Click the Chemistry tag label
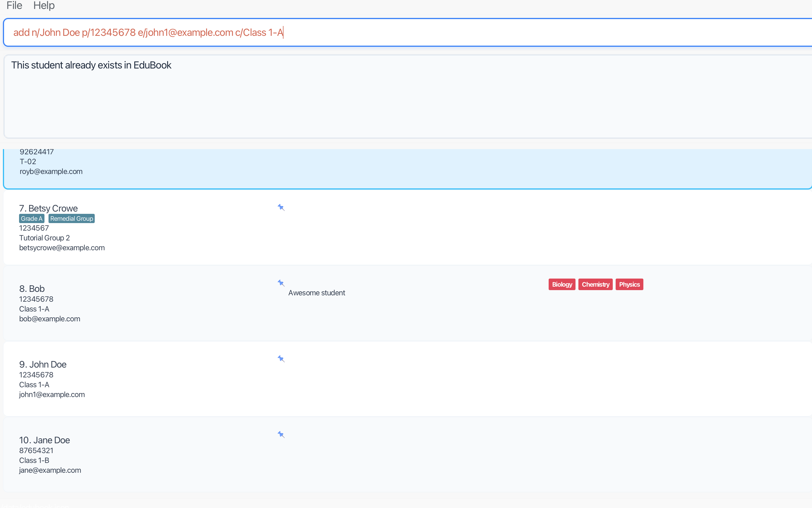812x508 pixels. 595,284
